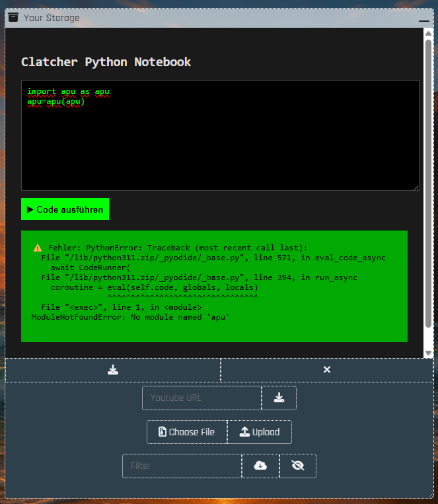Click the ModuleNotFoundError message line
438x504 pixels.
pyautogui.click(x=130, y=317)
